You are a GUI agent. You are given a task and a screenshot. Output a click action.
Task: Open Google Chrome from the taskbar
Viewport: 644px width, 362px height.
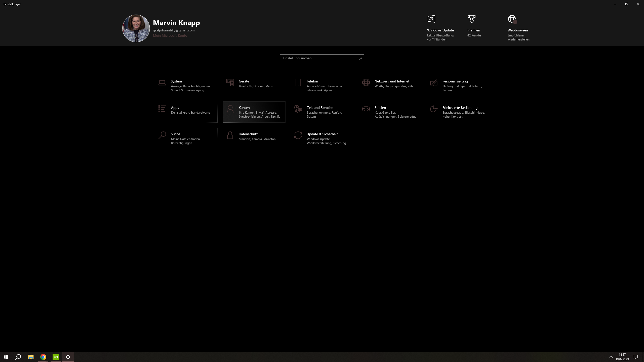[43, 357]
